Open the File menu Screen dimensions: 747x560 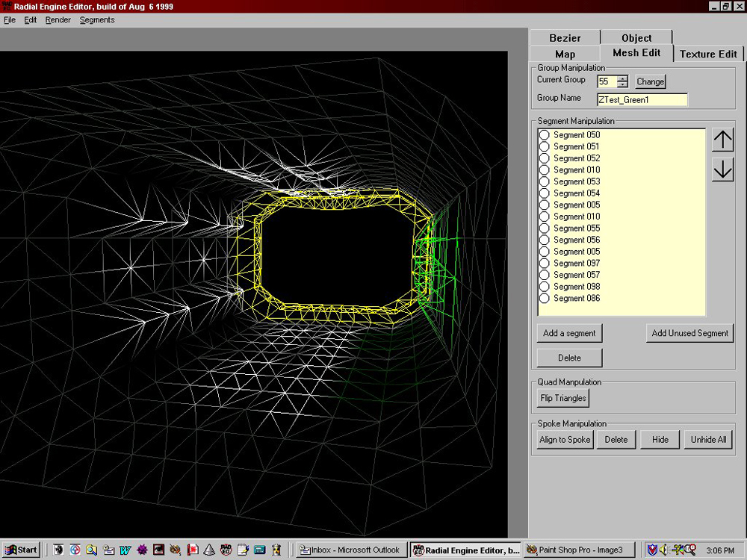[x=10, y=20]
